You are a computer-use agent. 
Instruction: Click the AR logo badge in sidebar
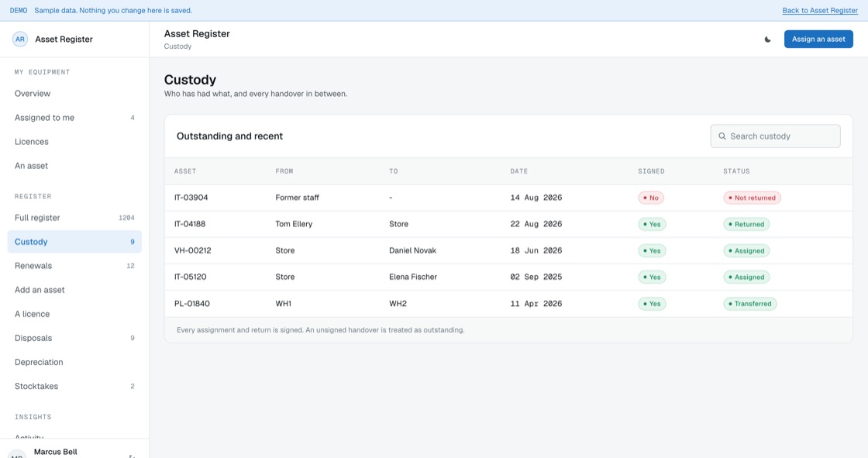20,40
